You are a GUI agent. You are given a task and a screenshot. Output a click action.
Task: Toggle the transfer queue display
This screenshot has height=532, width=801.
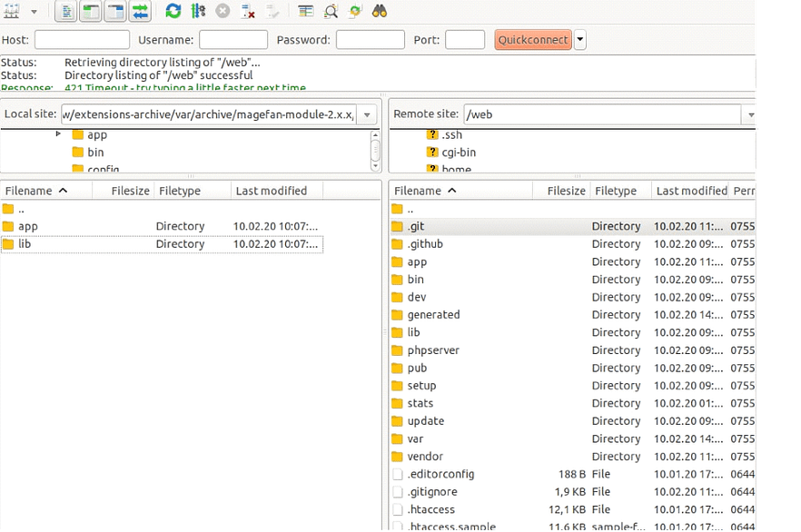point(140,12)
